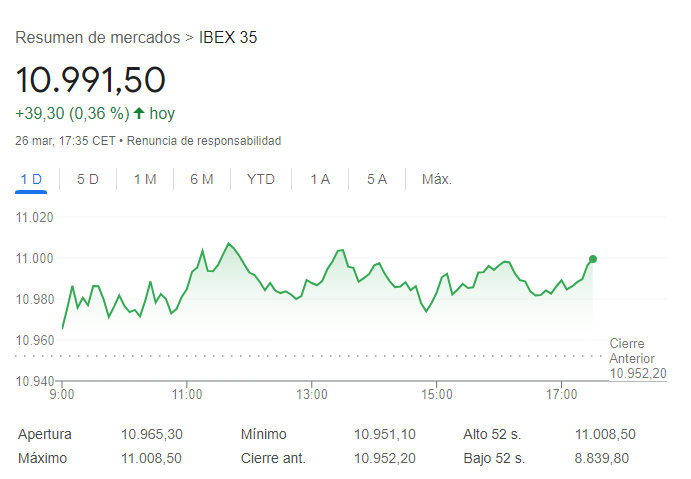Screen dimensions: 691x479
Task: Select the 1 D time range tab
Action: (x=31, y=179)
